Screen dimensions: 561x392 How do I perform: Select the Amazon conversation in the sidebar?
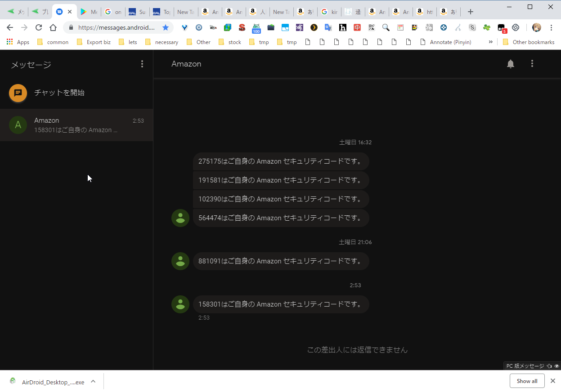76,125
